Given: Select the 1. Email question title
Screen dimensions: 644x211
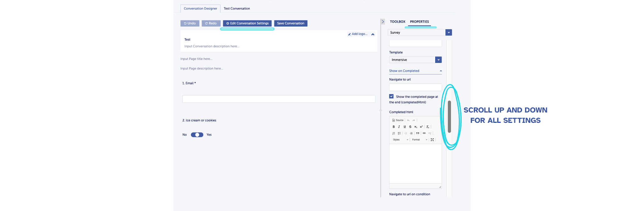Looking at the screenshot, I should 189,83.
